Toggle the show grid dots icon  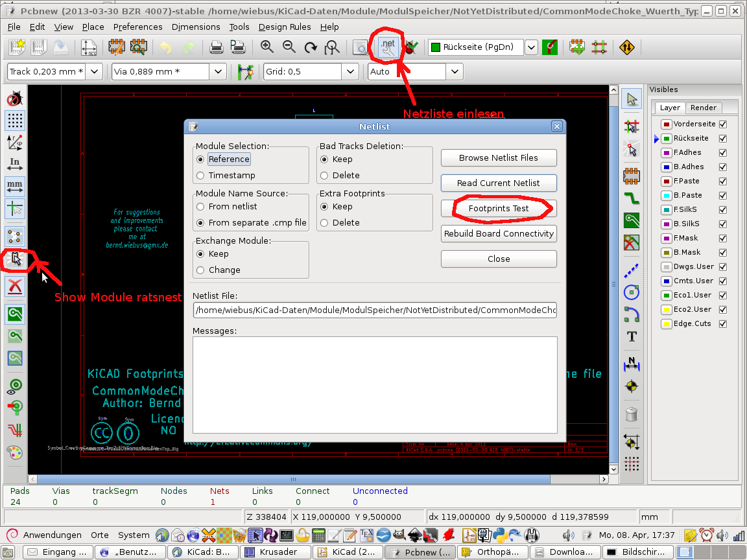point(15,121)
